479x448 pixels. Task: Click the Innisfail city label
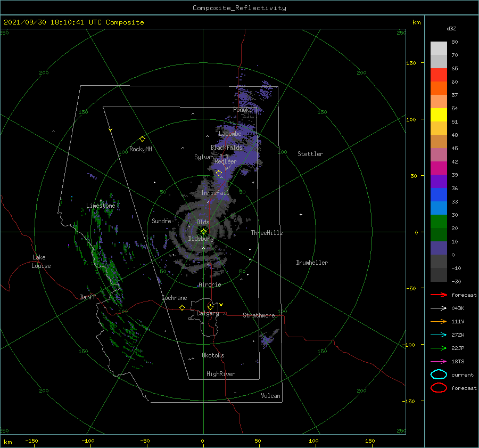pyautogui.click(x=215, y=193)
